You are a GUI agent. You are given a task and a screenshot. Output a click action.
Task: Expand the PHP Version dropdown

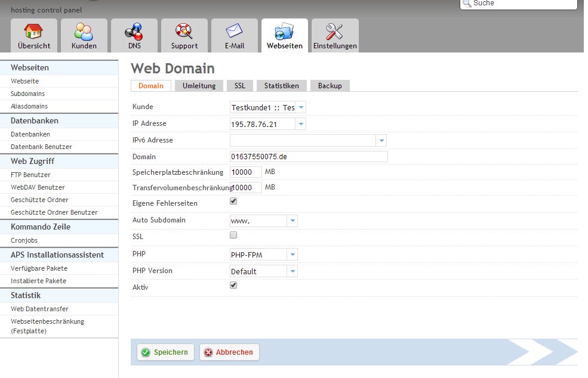coord(292,271)
